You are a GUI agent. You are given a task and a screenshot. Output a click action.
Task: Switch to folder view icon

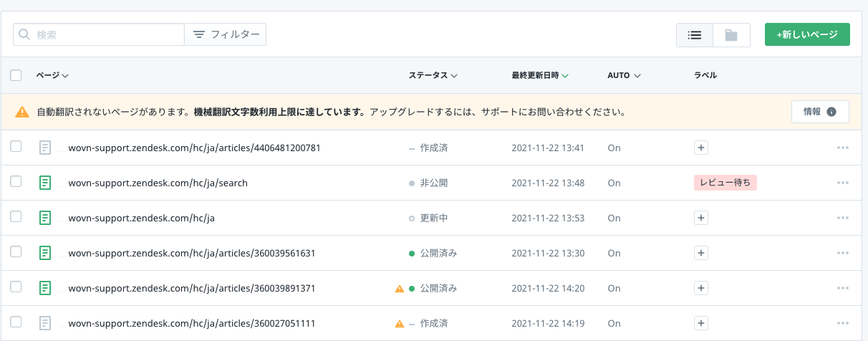coord(731,34)
